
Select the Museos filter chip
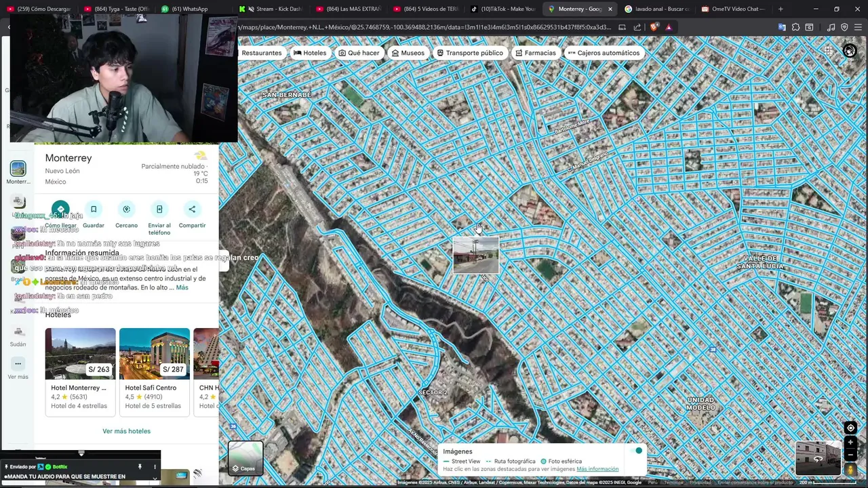coord(408,53)
